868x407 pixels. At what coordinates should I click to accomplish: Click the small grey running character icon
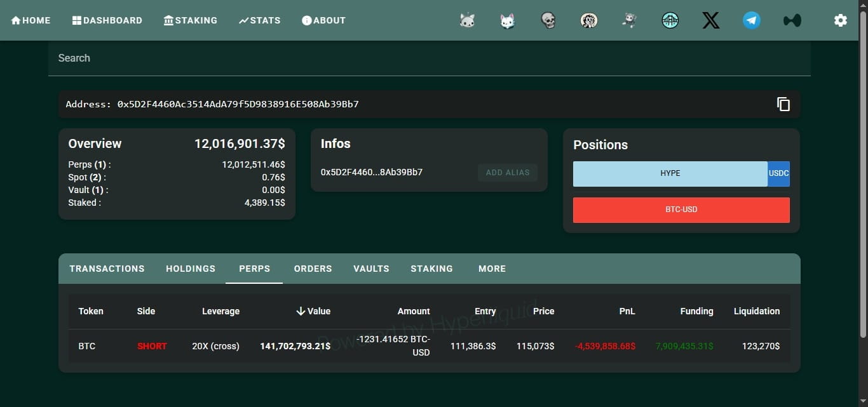[630, 20]
